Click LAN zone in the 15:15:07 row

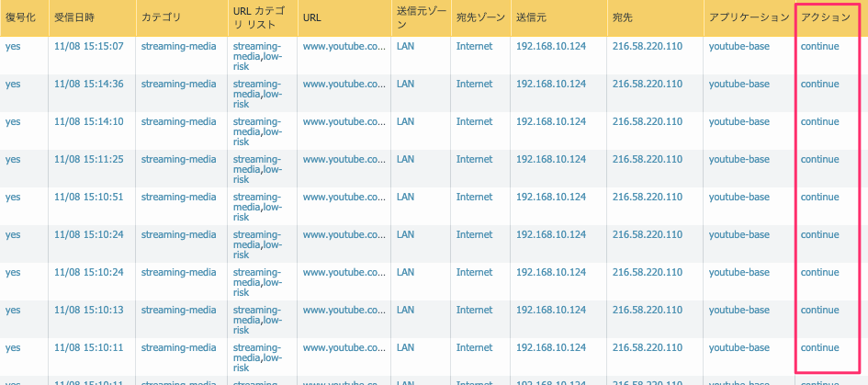coord(405,47)
